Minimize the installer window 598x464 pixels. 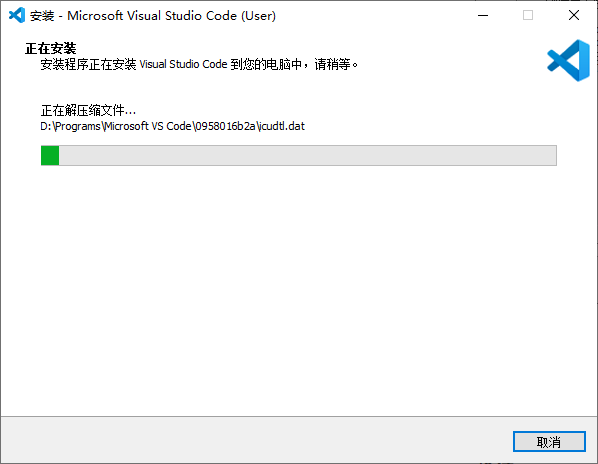483,16
